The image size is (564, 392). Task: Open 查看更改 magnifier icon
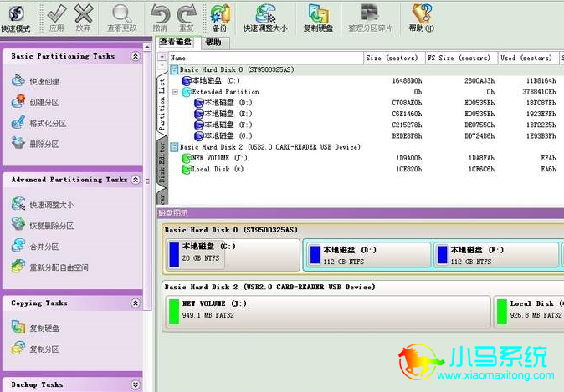pos(122,18)
